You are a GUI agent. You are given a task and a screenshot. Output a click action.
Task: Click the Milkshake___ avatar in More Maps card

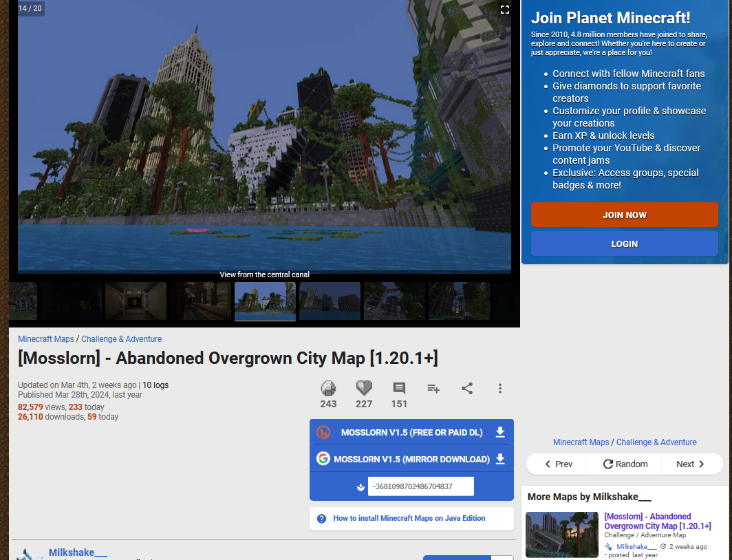(609, 546)
